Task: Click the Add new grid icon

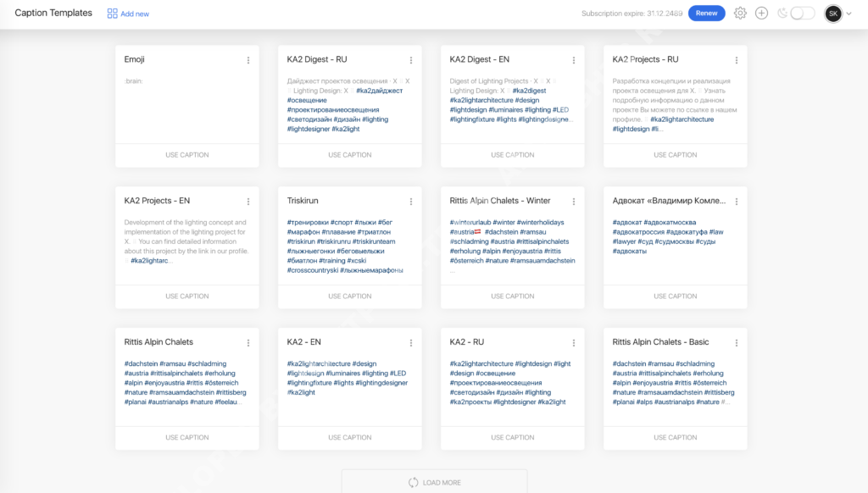Action: pos(113,14)
